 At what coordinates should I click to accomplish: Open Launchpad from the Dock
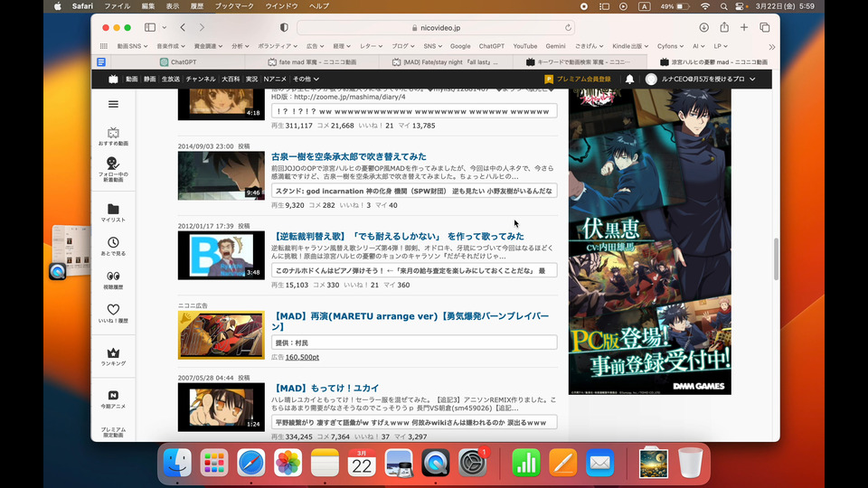click(x=214, y=462)
